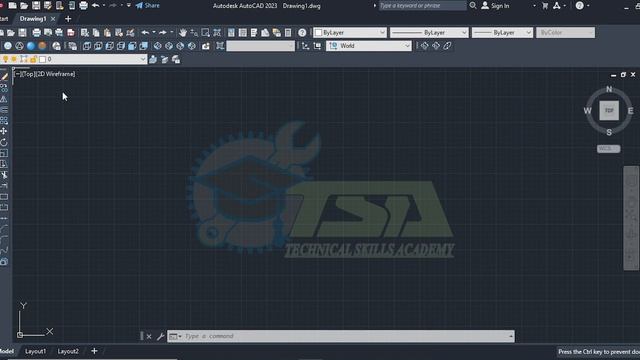The width and height of the screenshot is (640, 360).
Task: Click the Copy clipboard icon in standard toolbar
Action: (x=96, y=33)
